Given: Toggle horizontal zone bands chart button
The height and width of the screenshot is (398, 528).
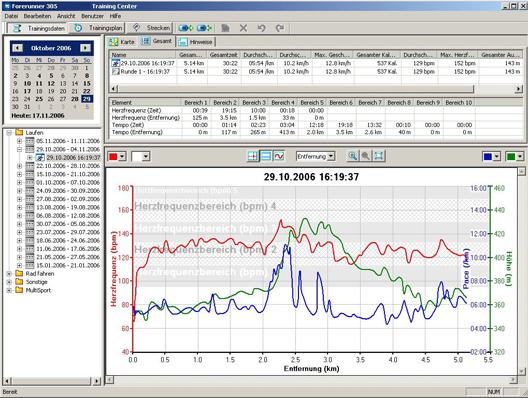Looking at the screenshot, I should click(266, 156).
